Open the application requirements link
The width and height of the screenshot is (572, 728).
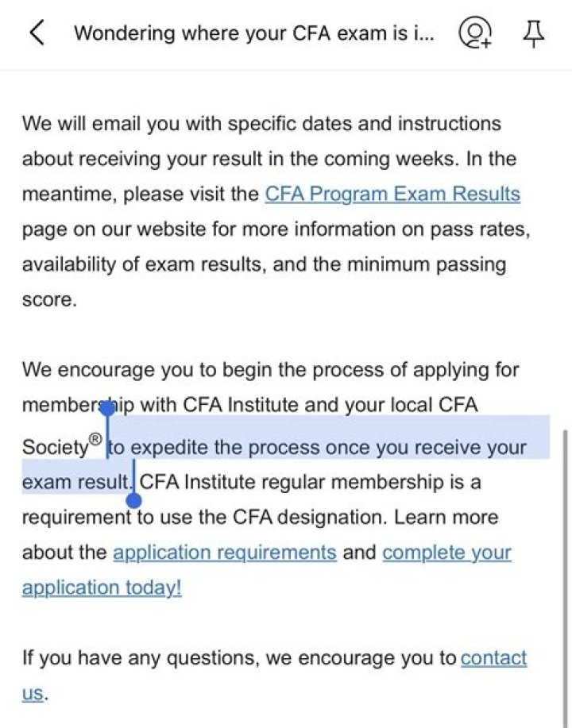pyautogui.click(x=225, y=553)
